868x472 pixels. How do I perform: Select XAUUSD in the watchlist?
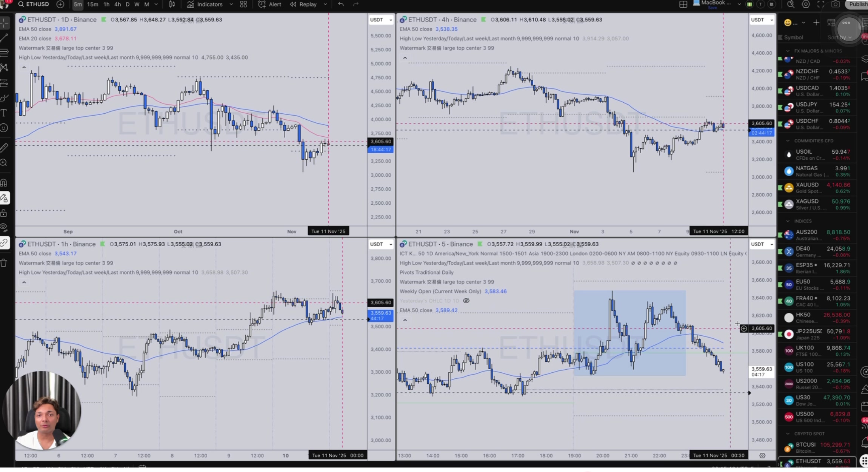807,185
